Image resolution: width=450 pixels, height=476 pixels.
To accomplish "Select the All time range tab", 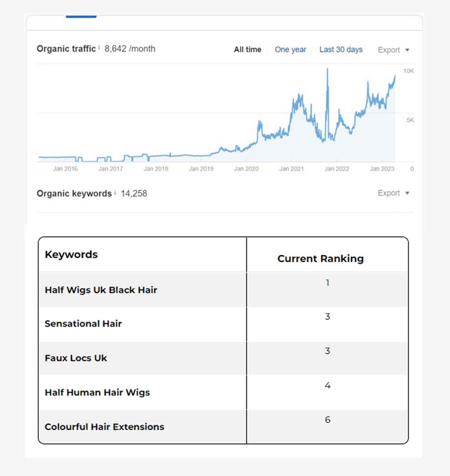I will tap(247, 50).
